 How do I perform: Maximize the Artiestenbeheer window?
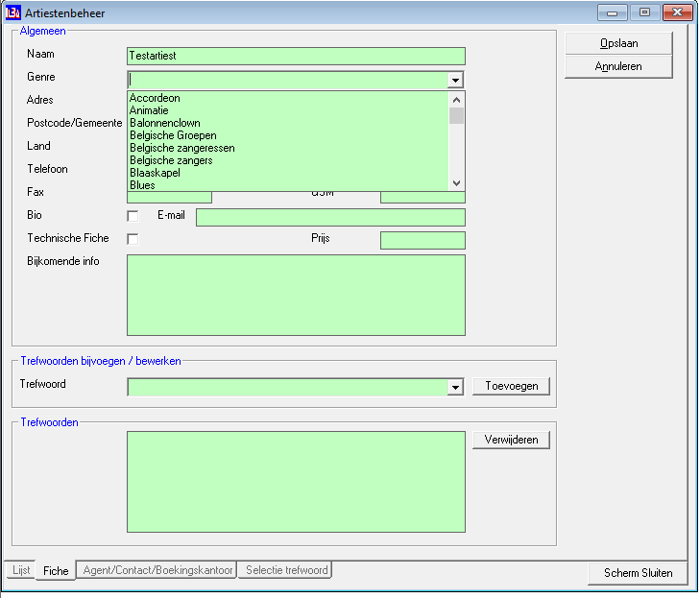644,12
